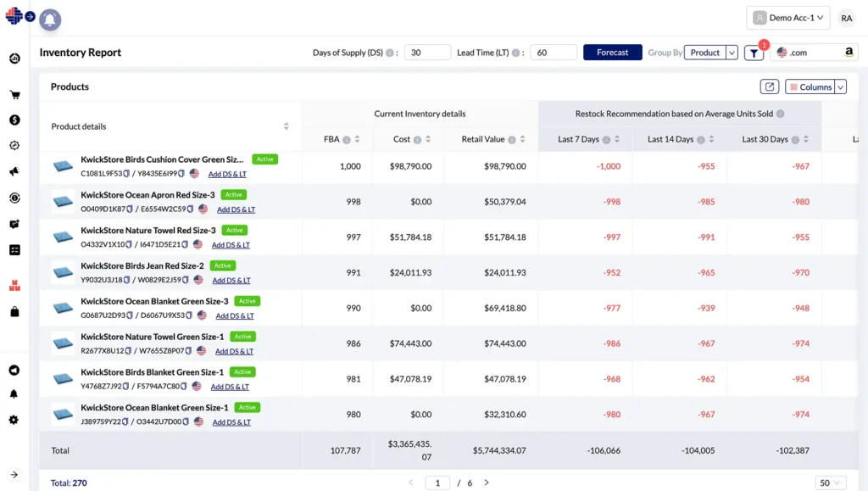Screen dimensions: 868x491
Task: Show info for Restock Recommendation header
Action: click(781, 114)
